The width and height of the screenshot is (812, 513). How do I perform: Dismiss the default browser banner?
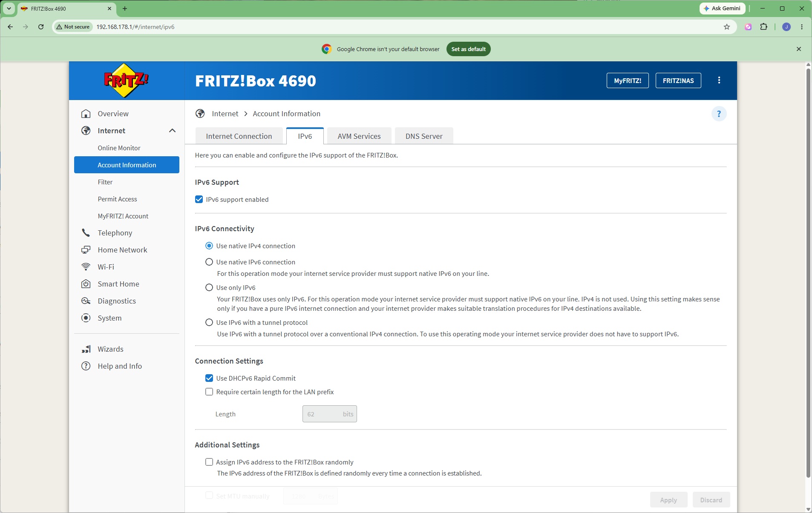799,49
